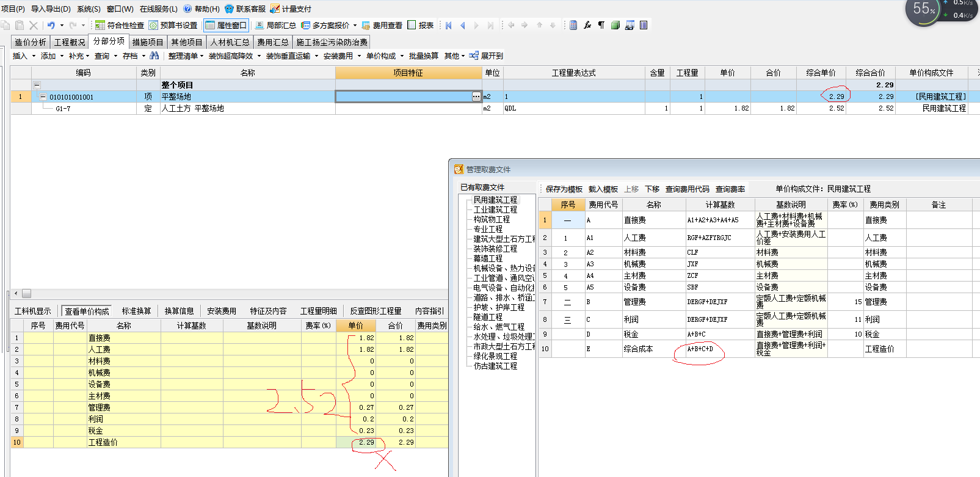Click 保存为模板 in fee file window

click(x=564, y=189)
